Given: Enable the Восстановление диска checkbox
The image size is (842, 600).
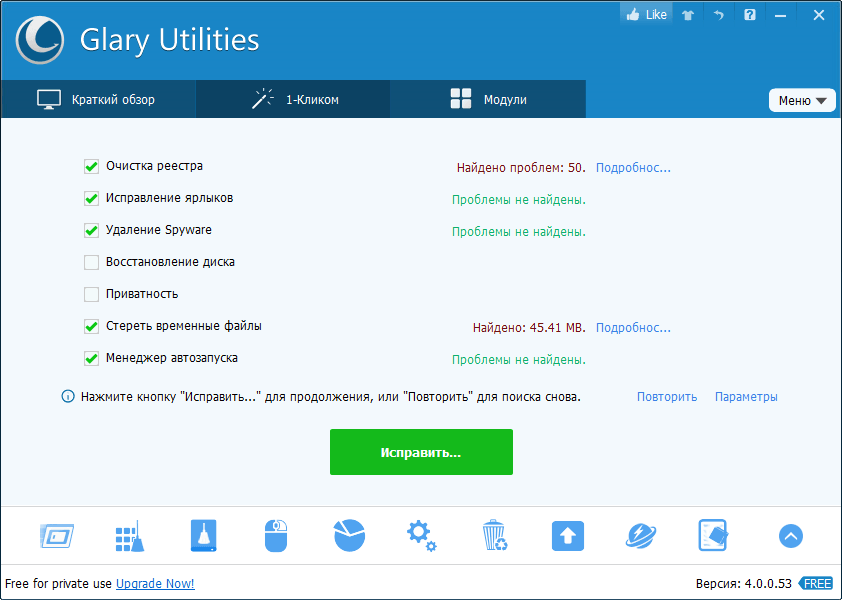Looking at the screenshot, I should coord(91,263).
